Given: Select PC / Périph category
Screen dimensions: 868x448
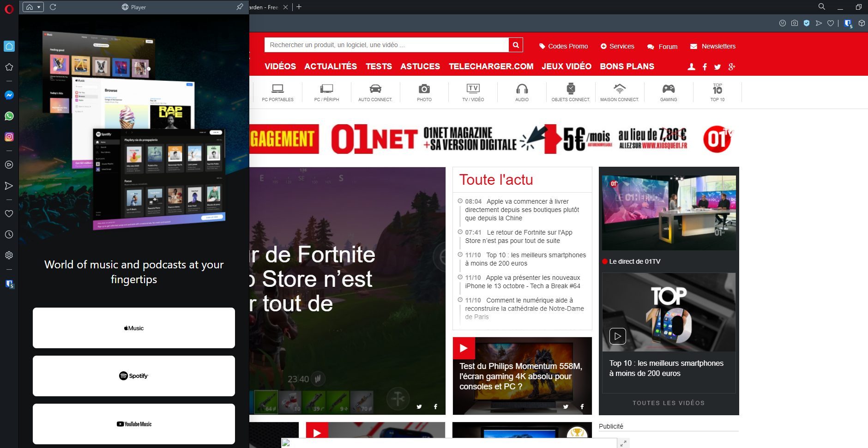Looking at the screenshot, I should pyautogui.click(x=326, y=92).
